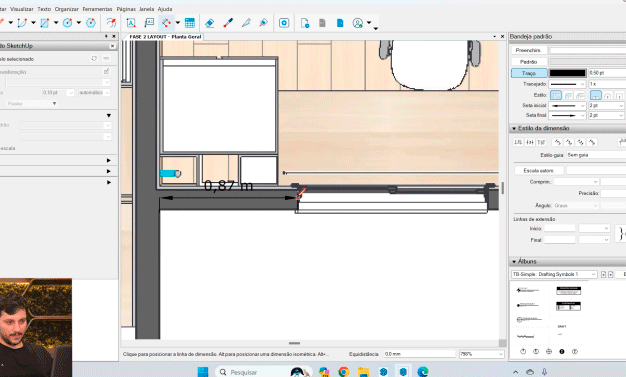Go to the next page icon
Image resolution: width=626 pixels, height=377 pixels.
point(340,23)
